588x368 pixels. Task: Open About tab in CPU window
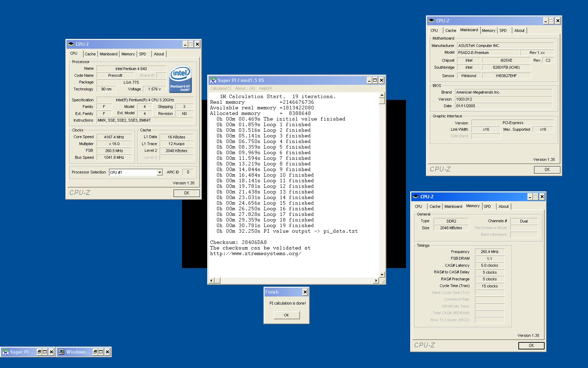tap(159, 54)
